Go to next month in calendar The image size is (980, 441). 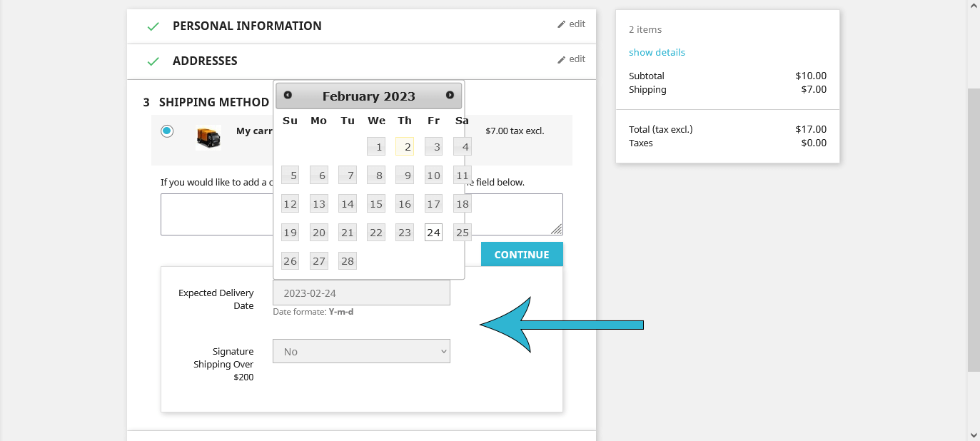(450, 95)
